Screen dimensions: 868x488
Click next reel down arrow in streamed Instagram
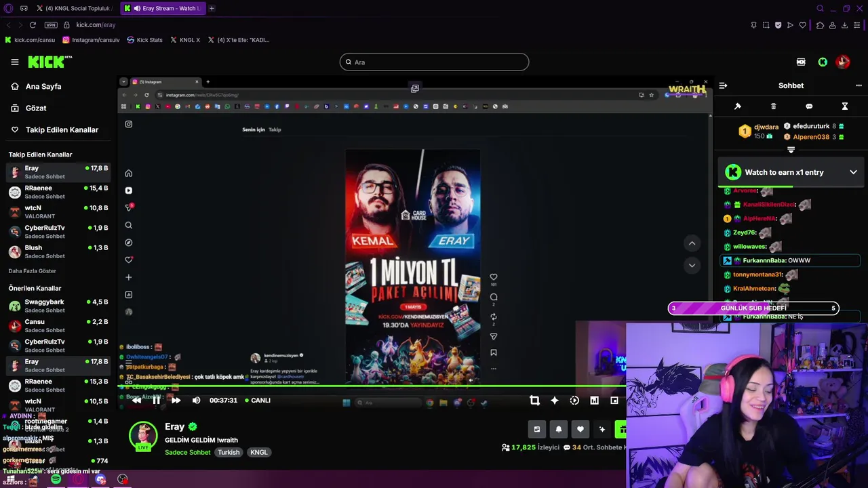click(x=692, y=265)
